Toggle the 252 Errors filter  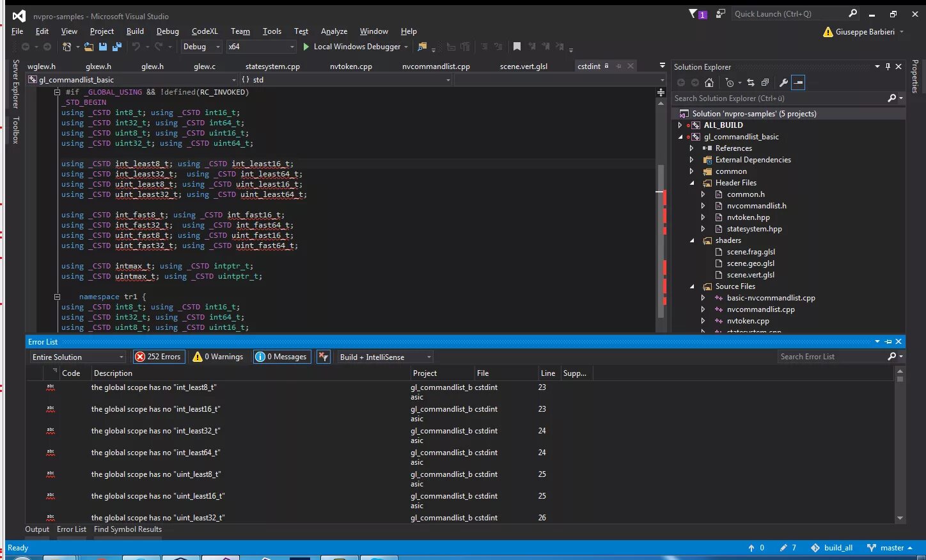(159, 357)
